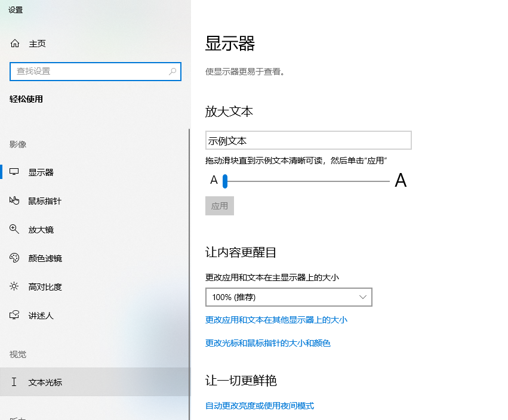Select the monitor icon for 显示器
The image size is (508, 420).
coord(15,172)
